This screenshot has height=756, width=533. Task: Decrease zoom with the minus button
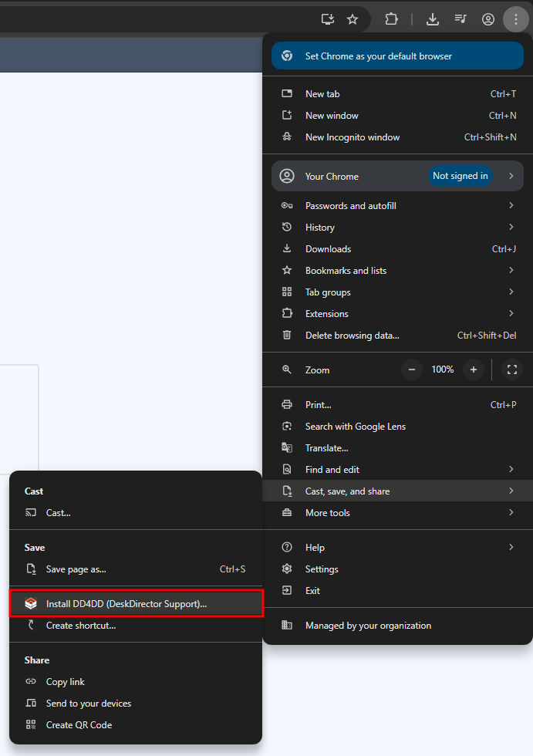point(412,370)
